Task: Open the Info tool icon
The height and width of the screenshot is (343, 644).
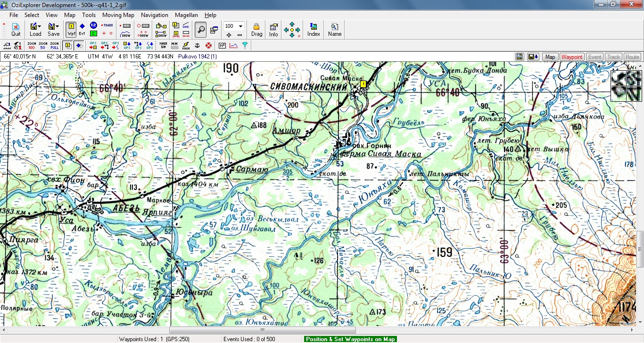Action: point(273,30)
